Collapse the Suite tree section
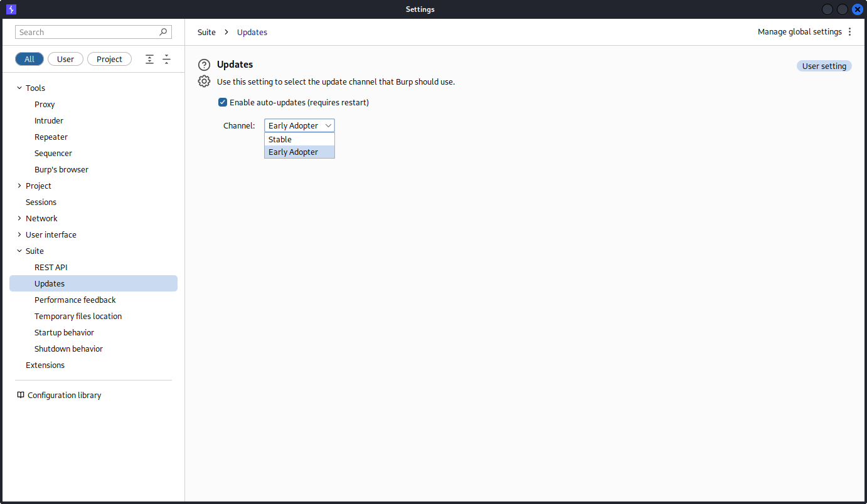 [x=19, y=251]
